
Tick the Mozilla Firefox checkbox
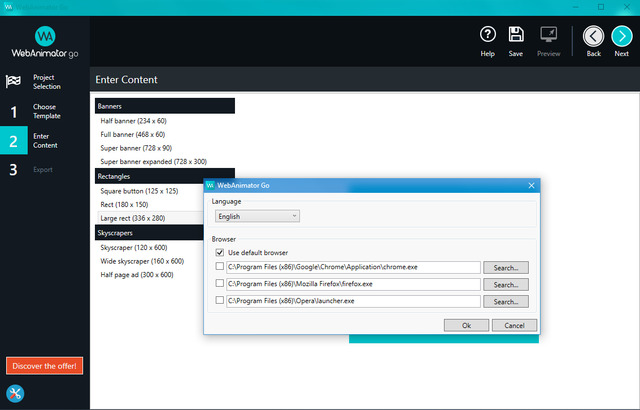(x=220, y=284)
